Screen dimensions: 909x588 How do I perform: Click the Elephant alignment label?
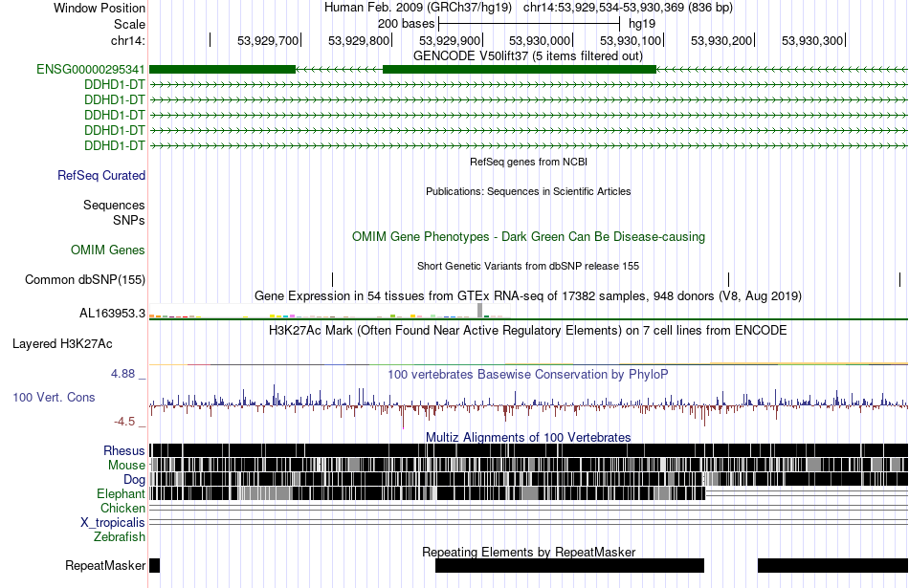coord(121,494)
